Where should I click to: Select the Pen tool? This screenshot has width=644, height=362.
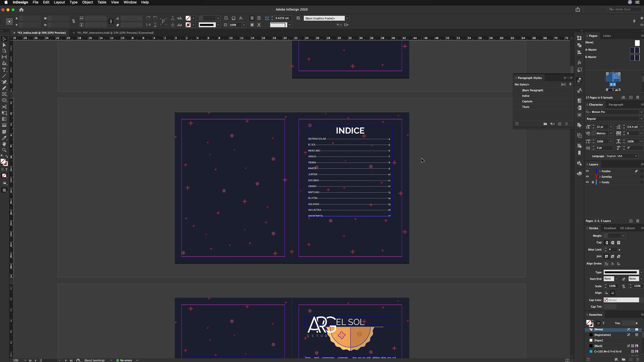tap(4, 82)
